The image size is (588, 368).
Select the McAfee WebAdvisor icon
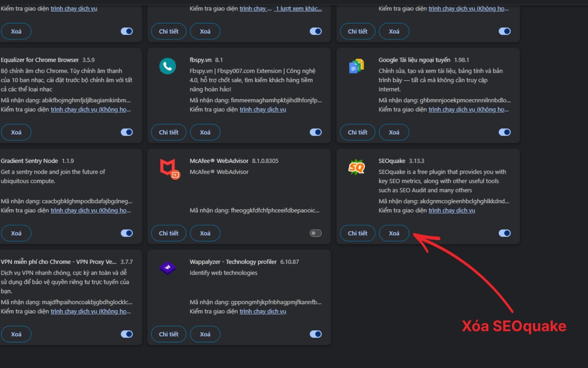click(x=168, y=167)
